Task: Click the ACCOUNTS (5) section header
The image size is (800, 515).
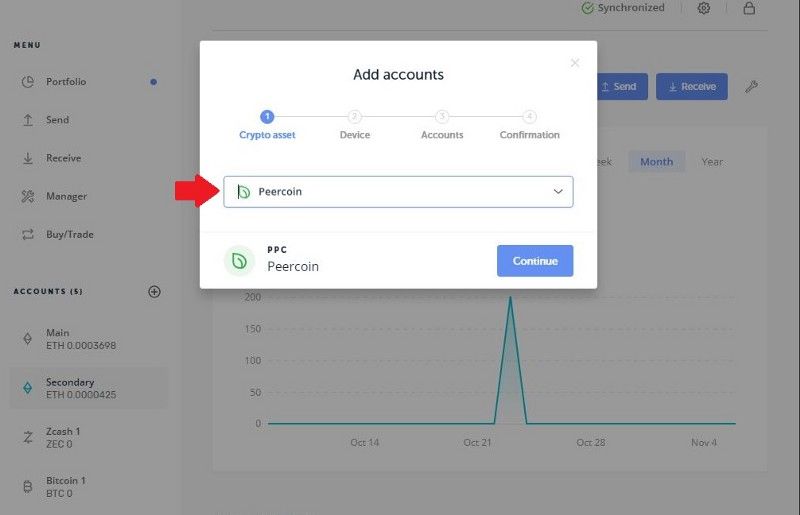Action: (x=48, y=291)
